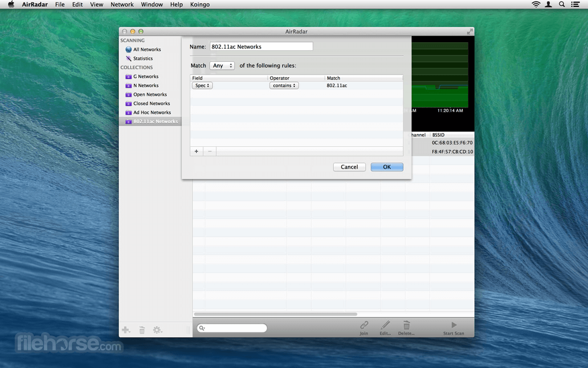Click N Networks collection folder icon
This screenshot has width=588, height=368.
(128, 85)
